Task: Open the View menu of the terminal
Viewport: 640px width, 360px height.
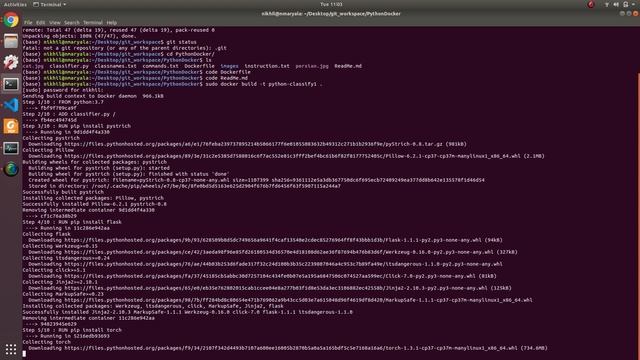Action: (x=55, y=23)
